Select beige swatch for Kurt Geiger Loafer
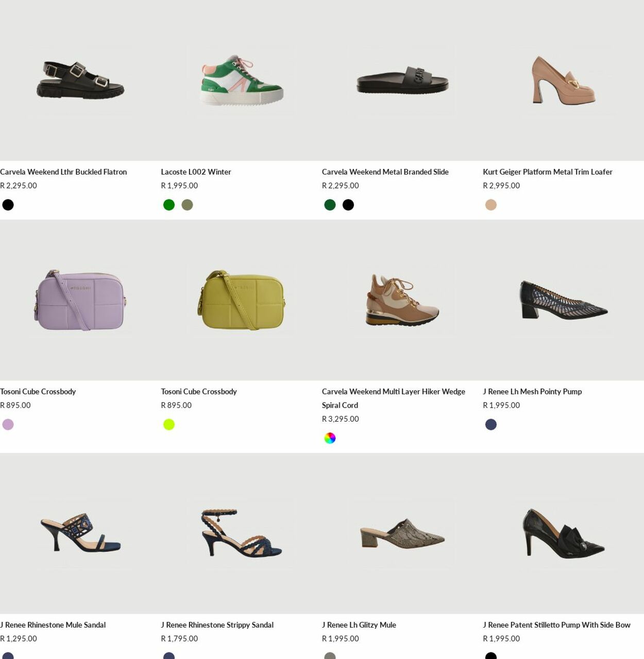This screenshot has height=659, width=644. (x=491, y=205)
